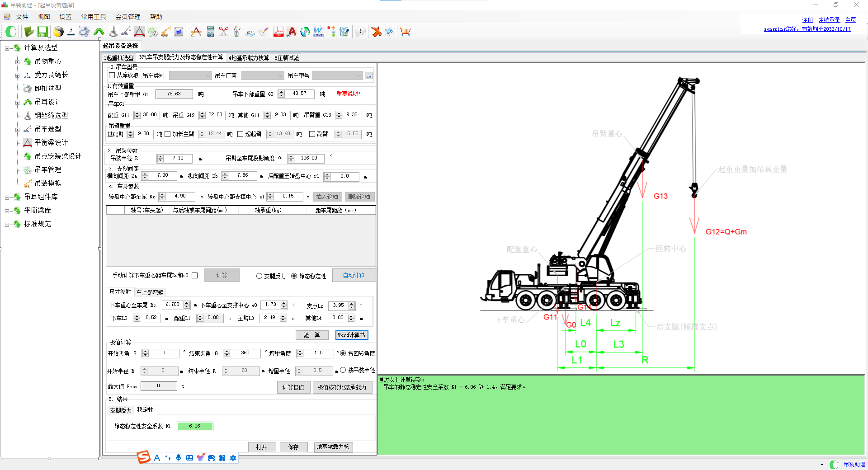Click the shopping cart toolbar icon

point(405,32)
